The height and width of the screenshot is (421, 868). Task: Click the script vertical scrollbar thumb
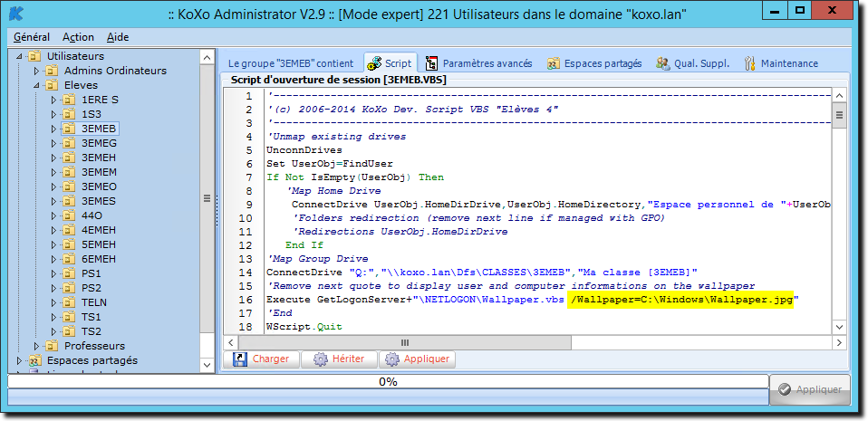pos(839,116)
